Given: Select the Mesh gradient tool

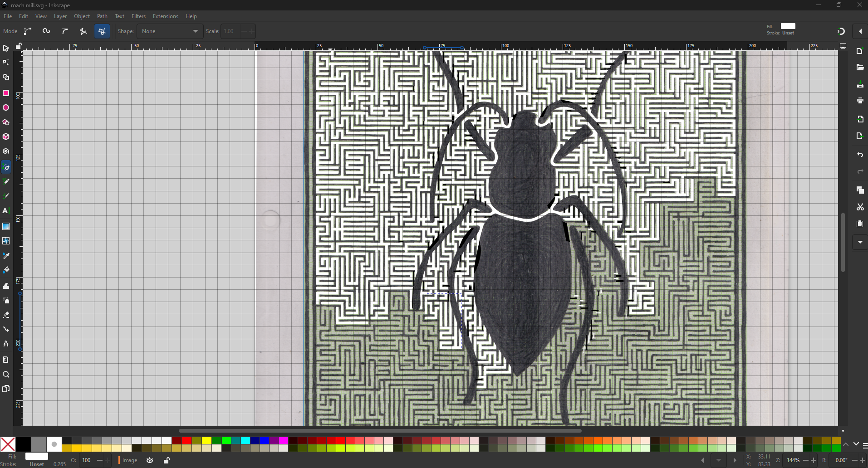Looking at the screenshot, I should pos(6,241).
